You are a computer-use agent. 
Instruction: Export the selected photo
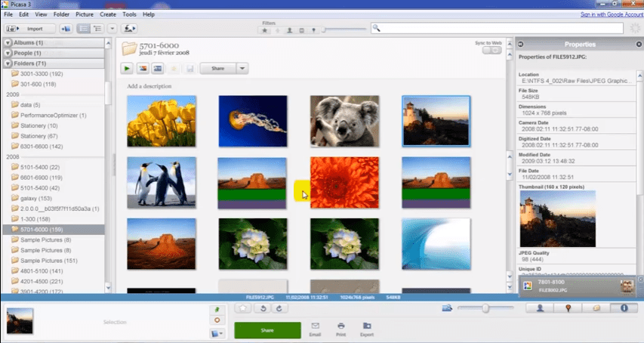367,329
